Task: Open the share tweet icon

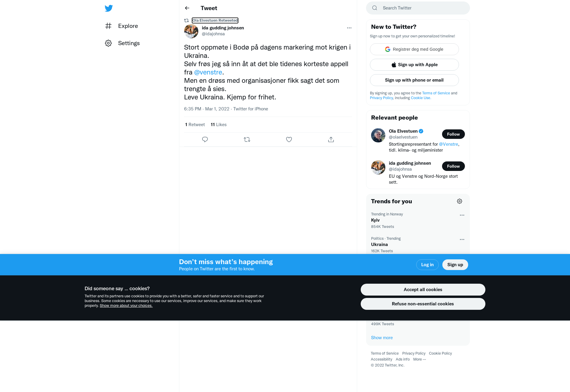Action: 331,139
